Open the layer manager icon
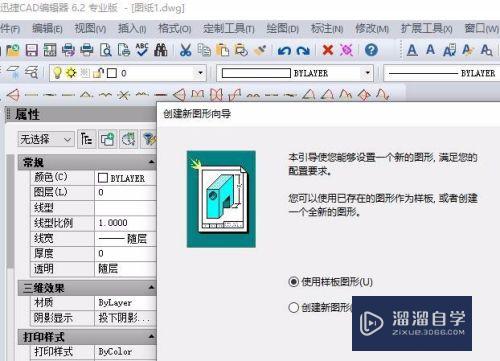Image resolution: width=500 pixels, height=361 pixels. 14,73
